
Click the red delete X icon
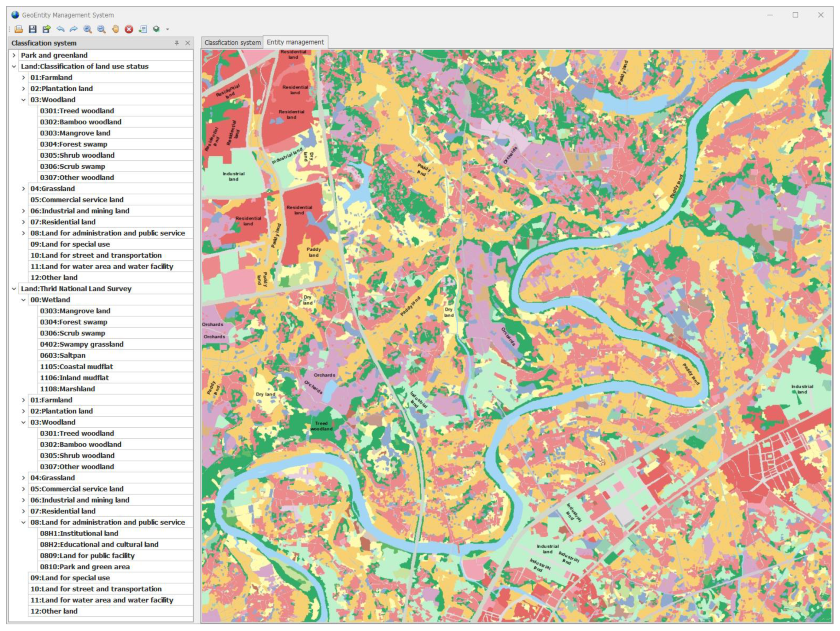point(129,29)
